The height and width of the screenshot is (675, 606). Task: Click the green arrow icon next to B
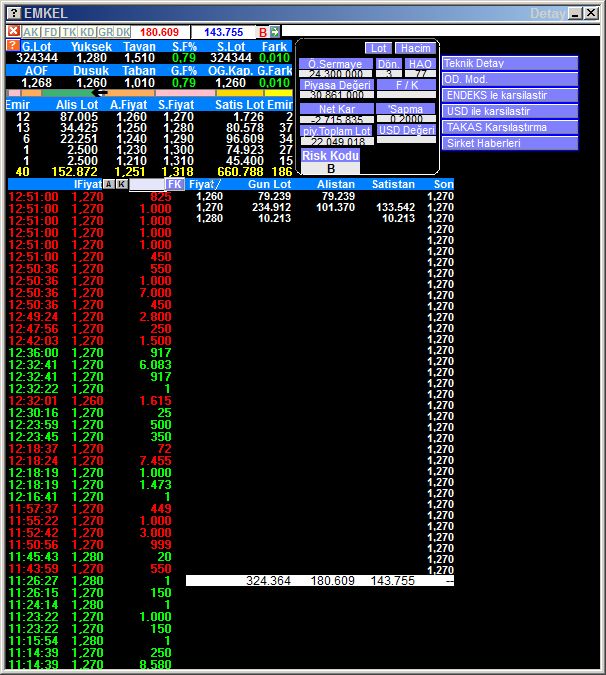pos(275,31)
